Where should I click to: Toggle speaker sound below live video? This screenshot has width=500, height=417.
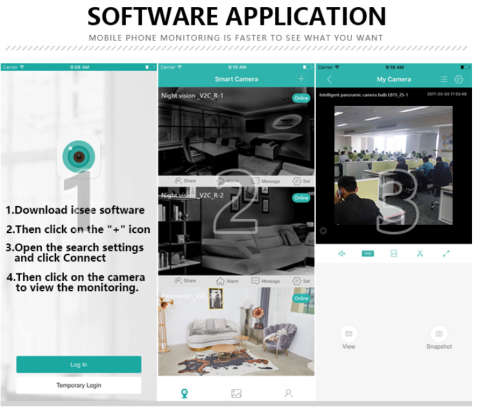(342, 254)
